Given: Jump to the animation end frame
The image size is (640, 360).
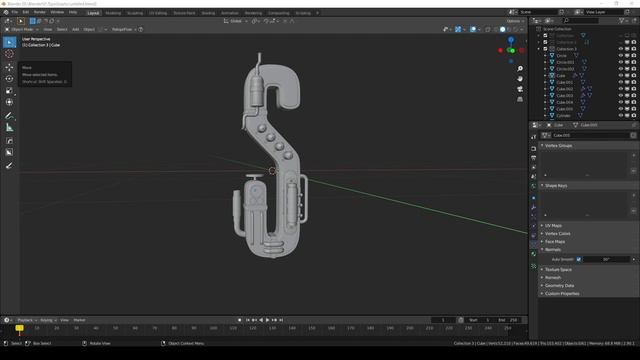Looking at the screenshot, I should [281, 320].
